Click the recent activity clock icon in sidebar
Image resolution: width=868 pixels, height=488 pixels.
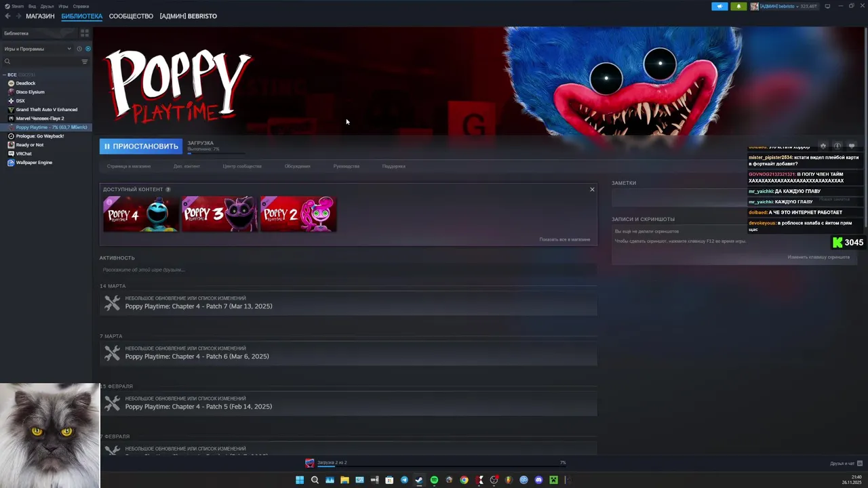tap(79, 49)
